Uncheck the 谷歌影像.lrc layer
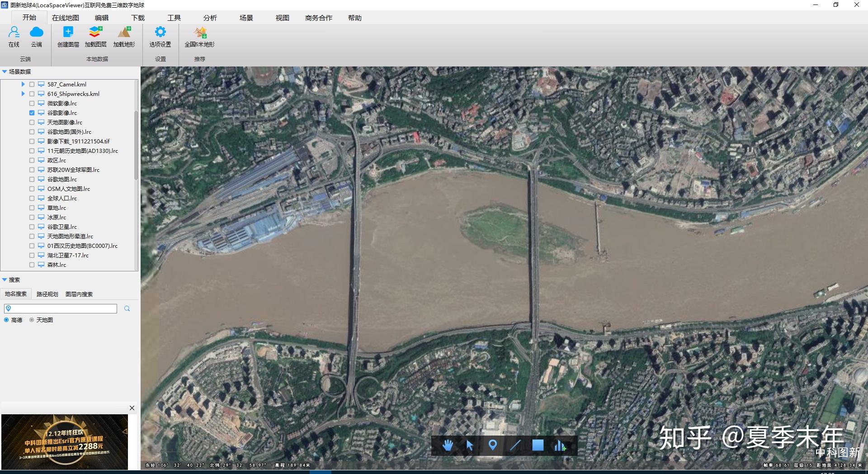868x474 pixels. click(x=32, y=113)
